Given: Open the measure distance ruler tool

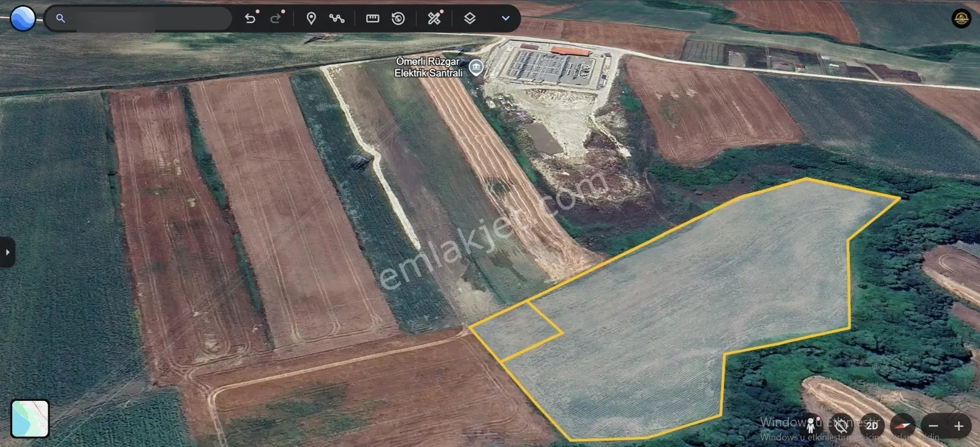Looking at the screenshot, I should 372,18.
